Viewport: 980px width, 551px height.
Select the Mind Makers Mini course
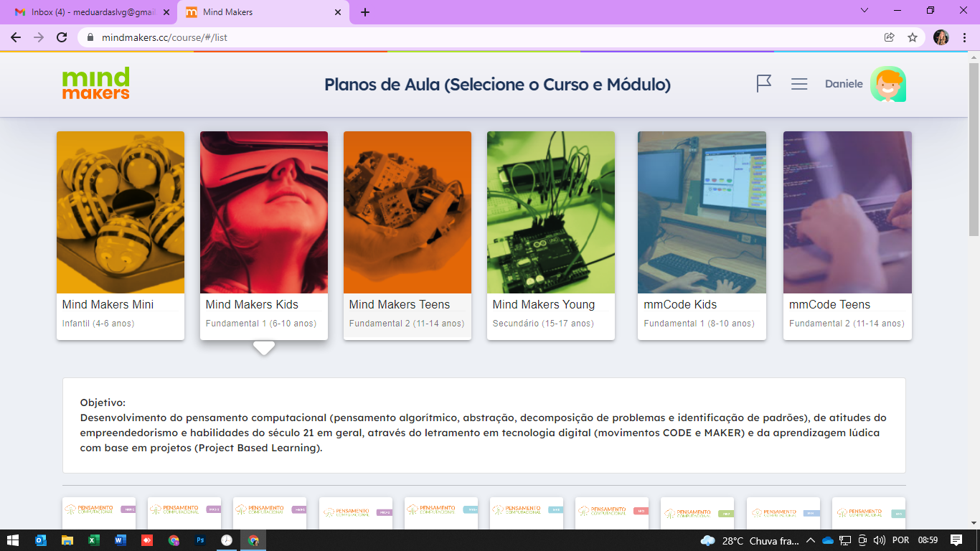tap(121, 235)
